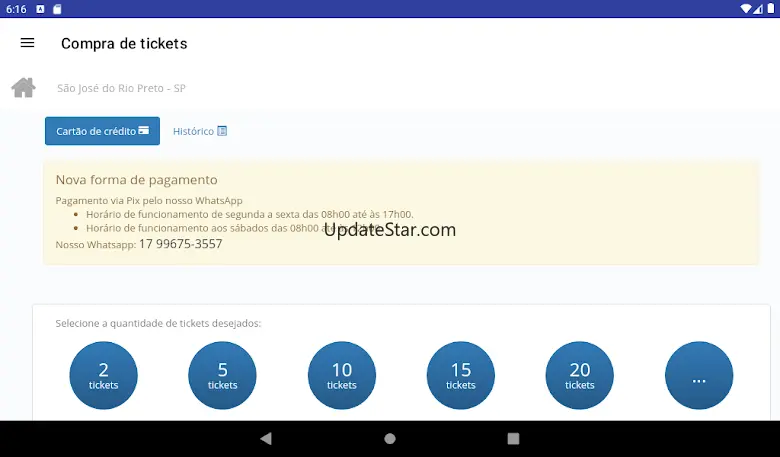Click the Compra de tickets title
Image resolution: width=780 pixels, height=457 pixels.
124,44
